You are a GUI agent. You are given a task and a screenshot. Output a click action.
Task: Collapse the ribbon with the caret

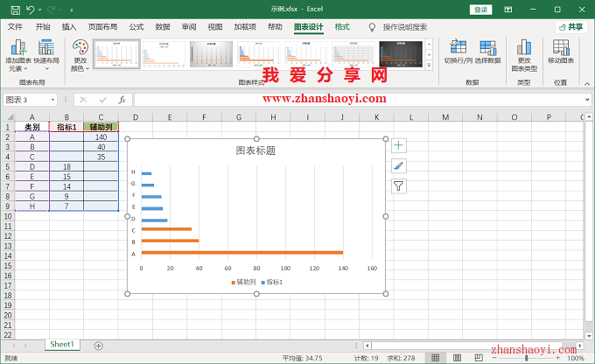pyautogui.click(x=587, y=83)
